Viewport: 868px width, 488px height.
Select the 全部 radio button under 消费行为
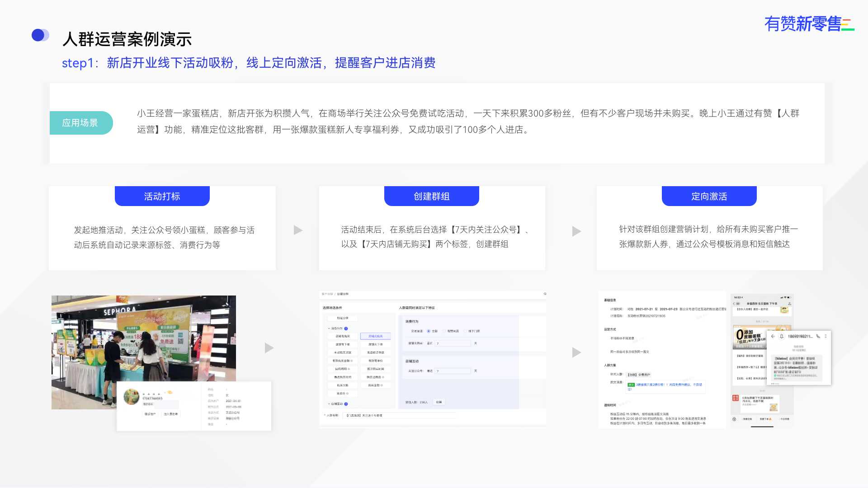point(429,331)
